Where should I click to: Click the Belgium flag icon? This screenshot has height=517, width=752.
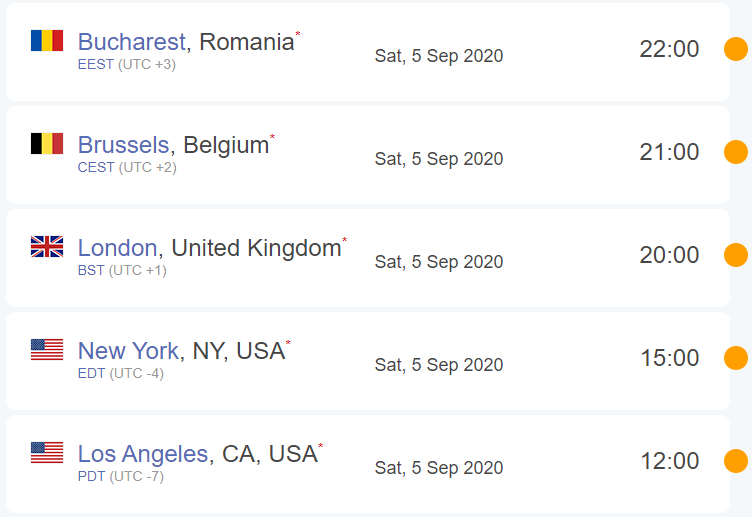click(47, 143)
